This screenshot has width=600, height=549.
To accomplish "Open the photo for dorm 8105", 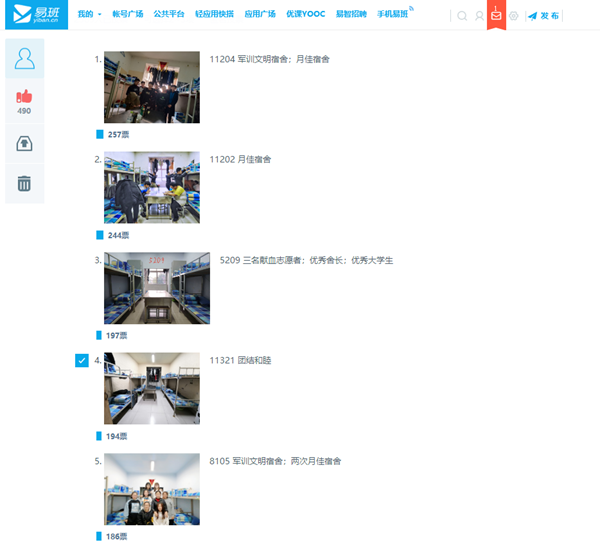I will coord(152,489).
